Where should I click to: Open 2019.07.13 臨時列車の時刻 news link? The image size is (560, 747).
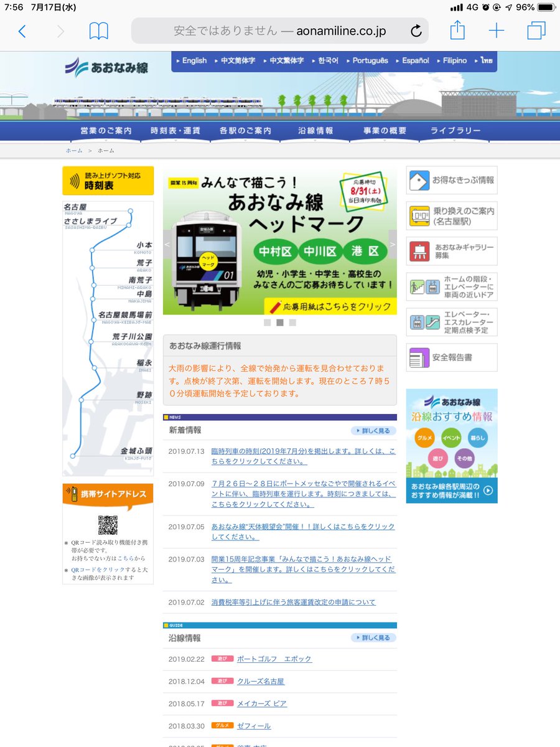(x=303, y=456)
